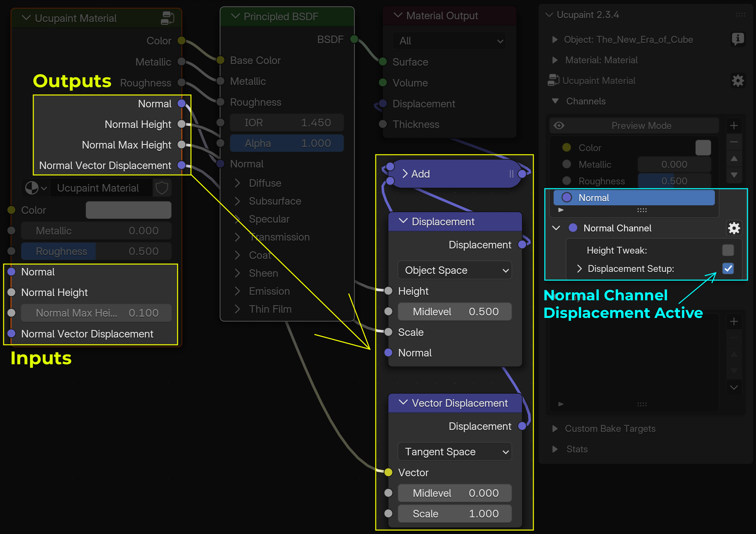Adjust the Alpha 1.000 slider in Principled BSDF
Viewport: 756px width, 534px height.
coord(287,143)
